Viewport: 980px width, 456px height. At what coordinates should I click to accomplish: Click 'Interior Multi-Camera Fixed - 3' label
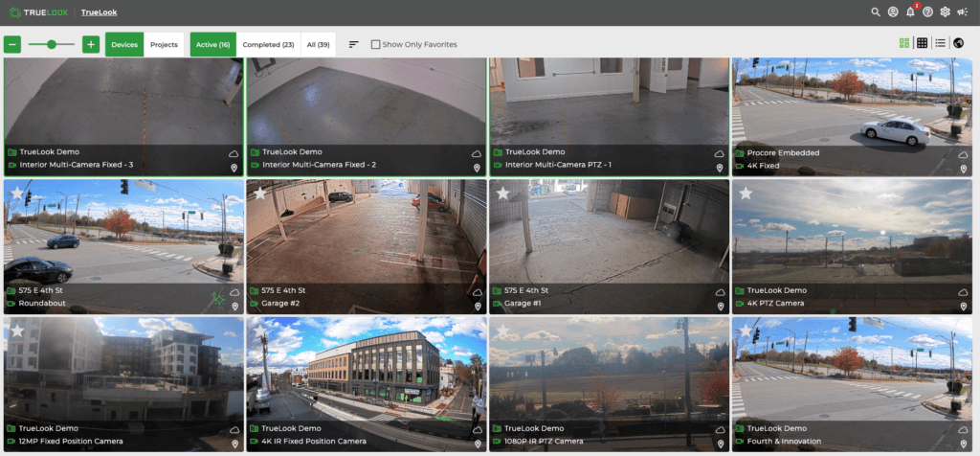[77, 165]
